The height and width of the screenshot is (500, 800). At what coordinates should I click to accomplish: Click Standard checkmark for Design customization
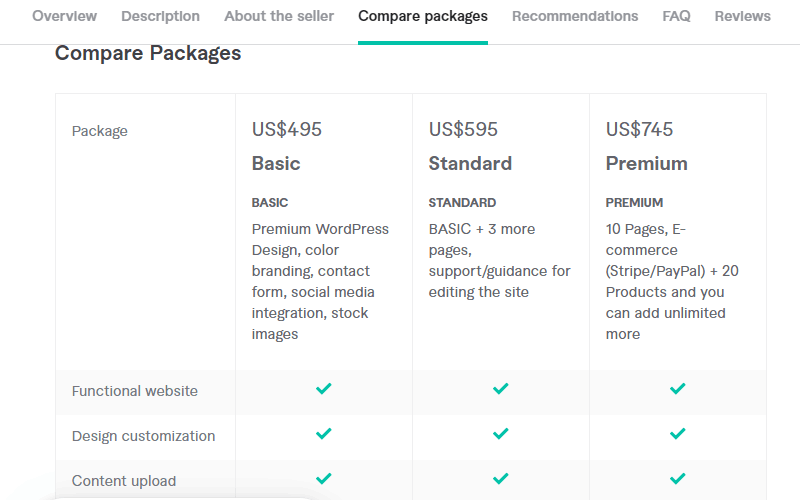point(500,434)
